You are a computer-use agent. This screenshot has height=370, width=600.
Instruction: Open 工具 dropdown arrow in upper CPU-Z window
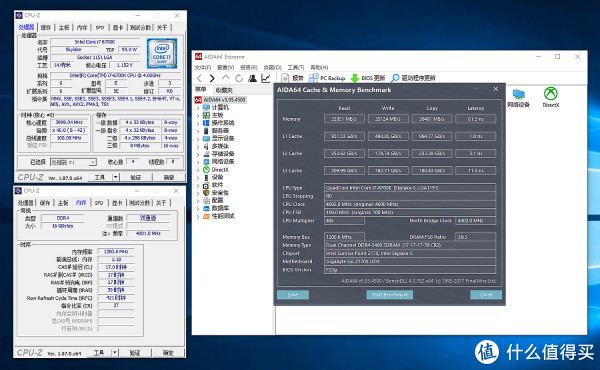(116, 177)
